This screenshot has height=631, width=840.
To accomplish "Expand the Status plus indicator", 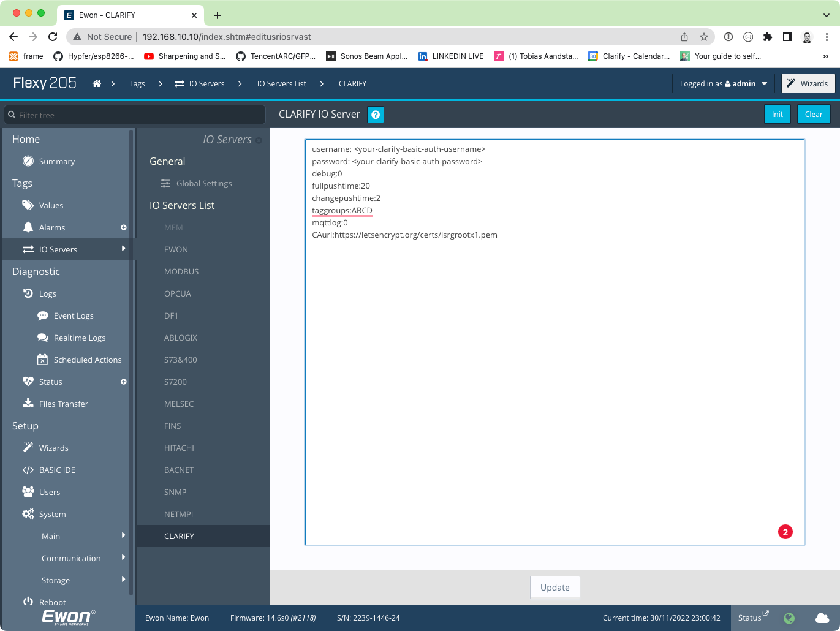I will click(x=124, y=382).
